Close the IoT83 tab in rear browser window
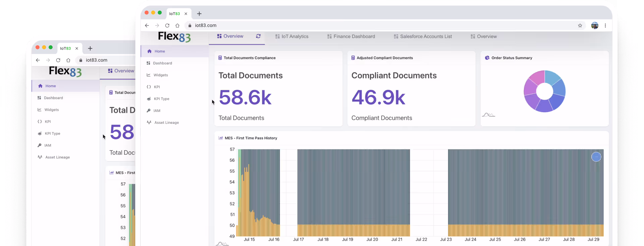 (77, 48)
